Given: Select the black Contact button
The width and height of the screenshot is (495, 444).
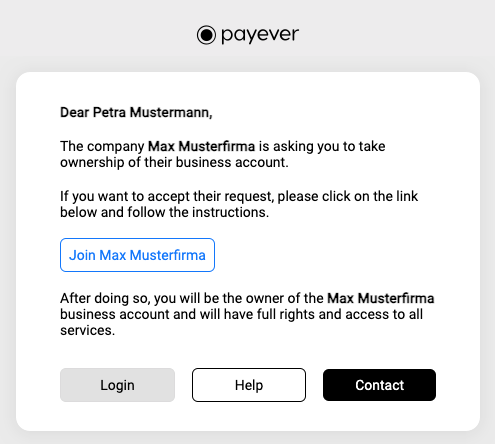Looking at the screenshot, I should 379,385.
